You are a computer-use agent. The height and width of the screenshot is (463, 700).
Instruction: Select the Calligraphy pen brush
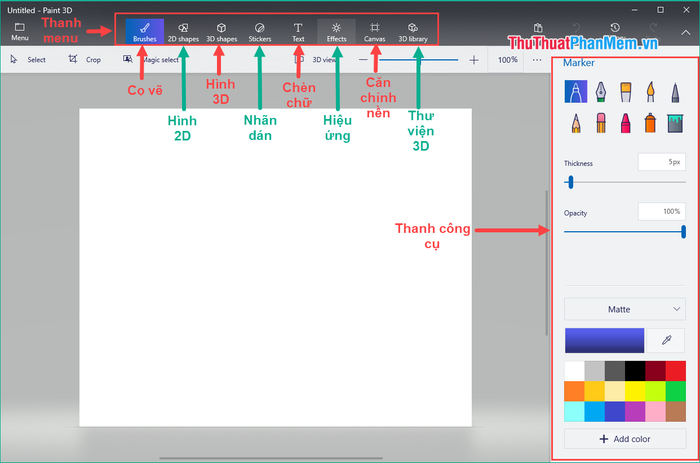tap(601, 92)
